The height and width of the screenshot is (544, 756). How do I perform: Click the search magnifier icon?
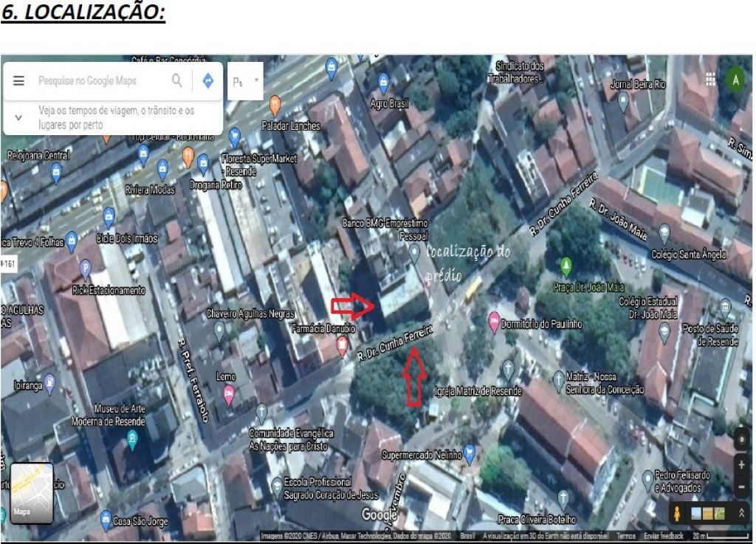pos(177,80)
